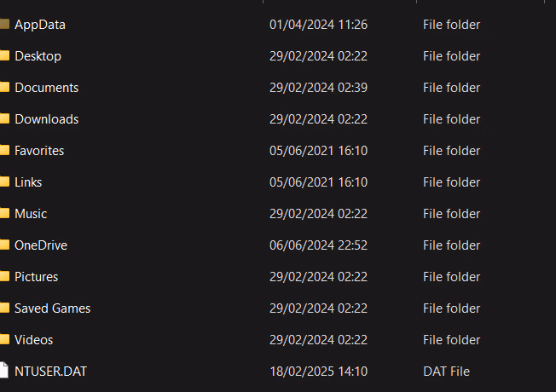Click the DAT File type label
Screen dimensions: 556x392
[446, 372]
